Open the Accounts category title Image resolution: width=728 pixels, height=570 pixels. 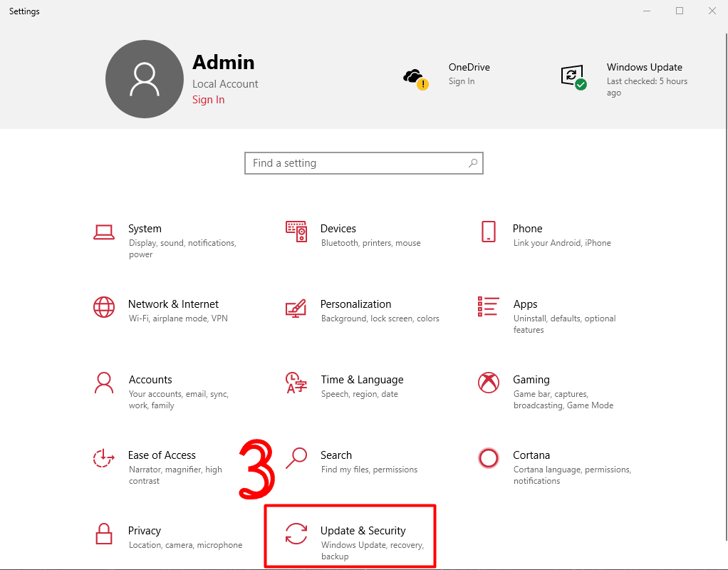pos(150,380)
